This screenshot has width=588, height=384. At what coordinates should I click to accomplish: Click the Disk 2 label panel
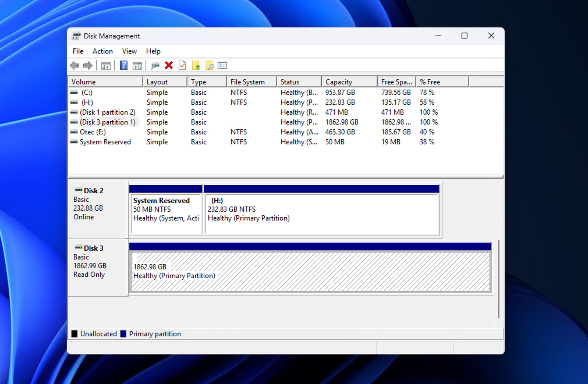(98, 210)
